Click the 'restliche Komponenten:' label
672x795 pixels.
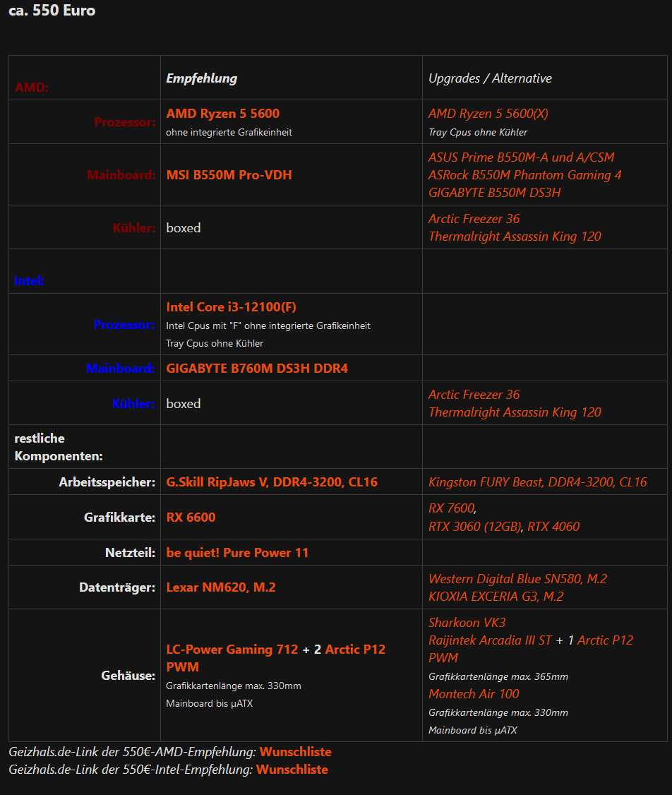pyautogui.click(x=59, y=447)
